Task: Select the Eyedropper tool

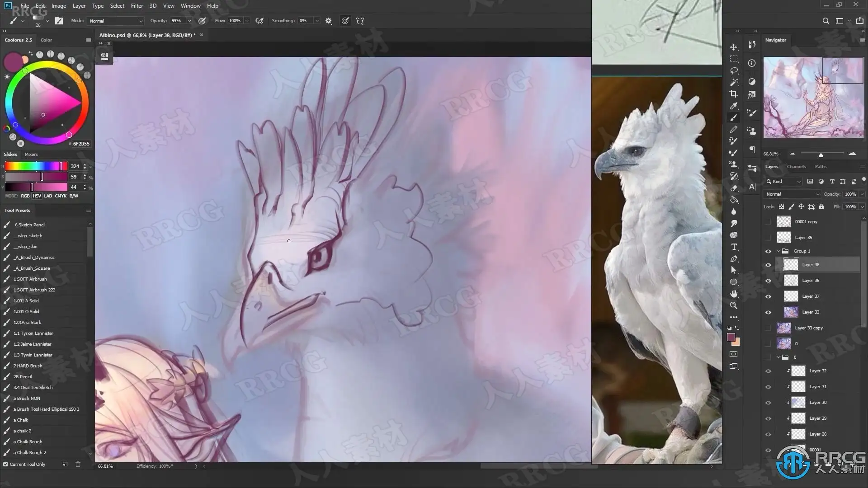Action: click(x=734, y=106)
